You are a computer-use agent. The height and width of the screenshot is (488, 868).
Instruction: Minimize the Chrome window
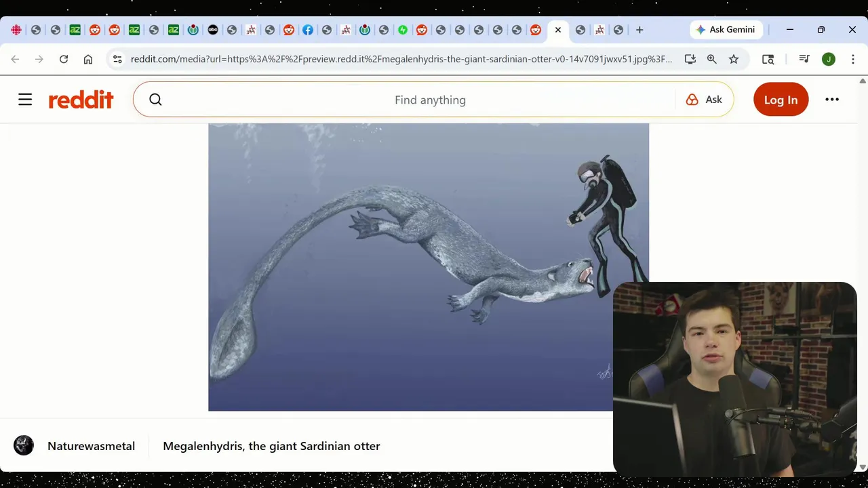pyautogui.click(x=790, y=30)
